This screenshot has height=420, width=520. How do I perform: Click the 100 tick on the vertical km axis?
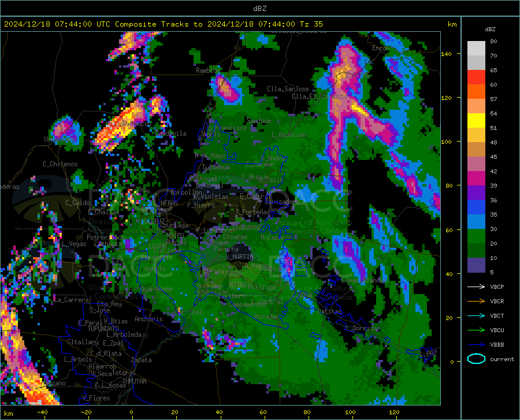click(x=446, y=142)
